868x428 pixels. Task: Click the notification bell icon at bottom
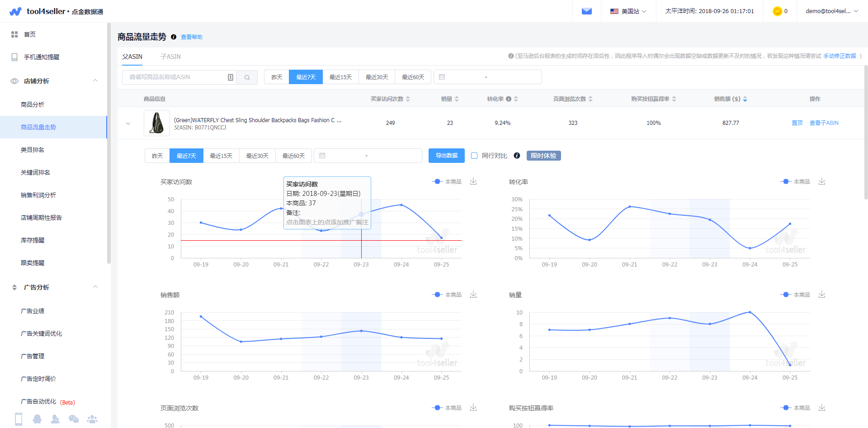tap(37, 419)
